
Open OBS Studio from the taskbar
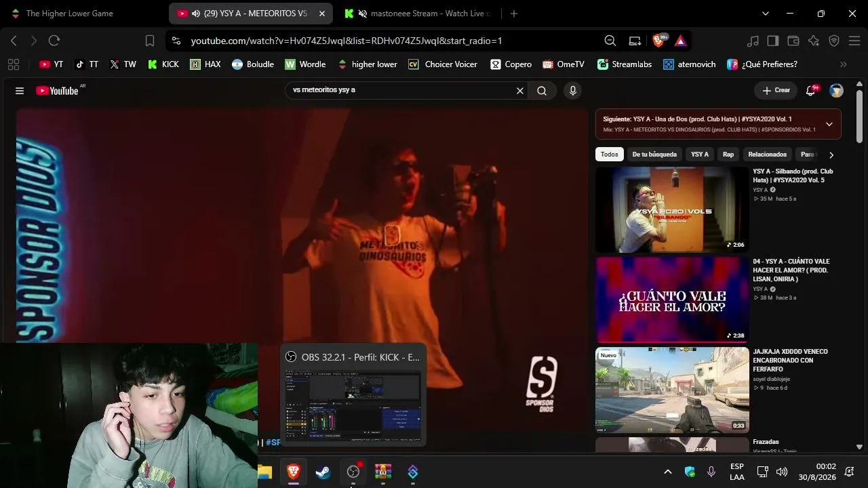tap(353, 472)
